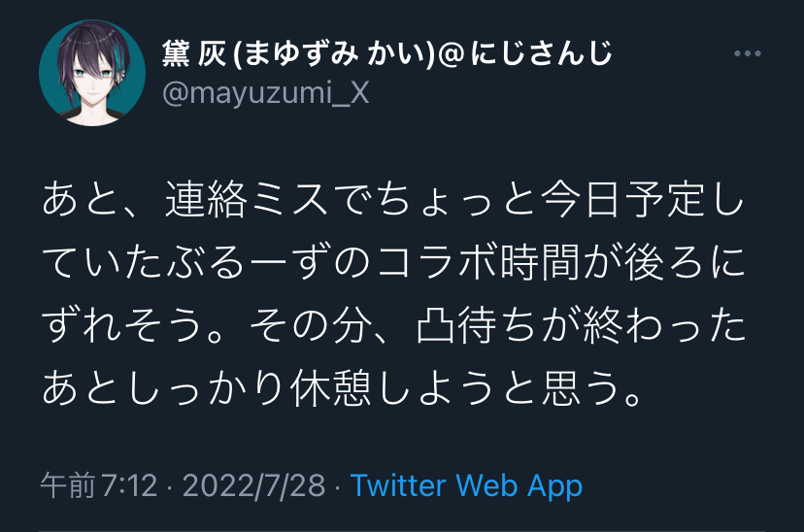
Task: Click the kanji 黛 in the display name
Action: pyautogui.click(x=176, y=53)
